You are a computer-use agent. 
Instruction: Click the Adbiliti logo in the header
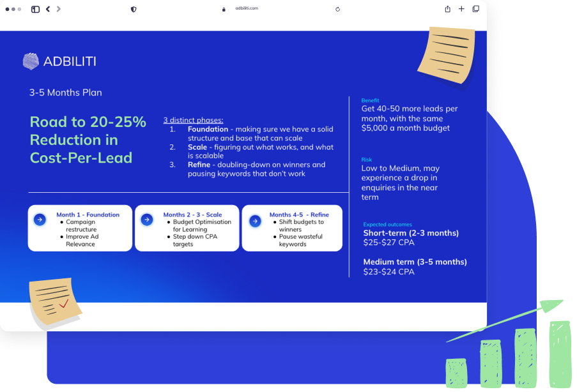(59, 61)
